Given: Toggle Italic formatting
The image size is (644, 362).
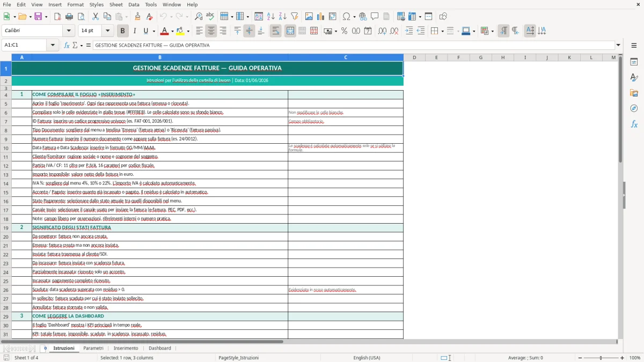Looking at the screenshot, I should (x=134, y=31).
